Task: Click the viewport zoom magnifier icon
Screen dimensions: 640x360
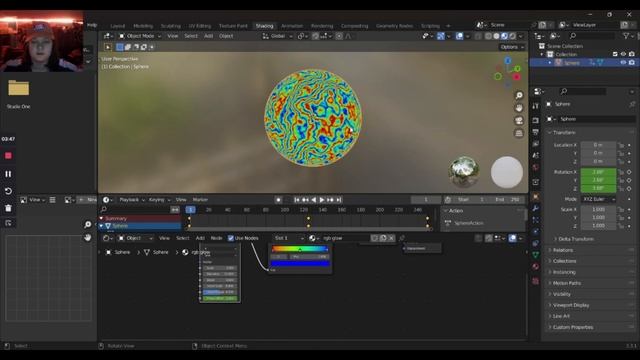Action: [519, 95]
